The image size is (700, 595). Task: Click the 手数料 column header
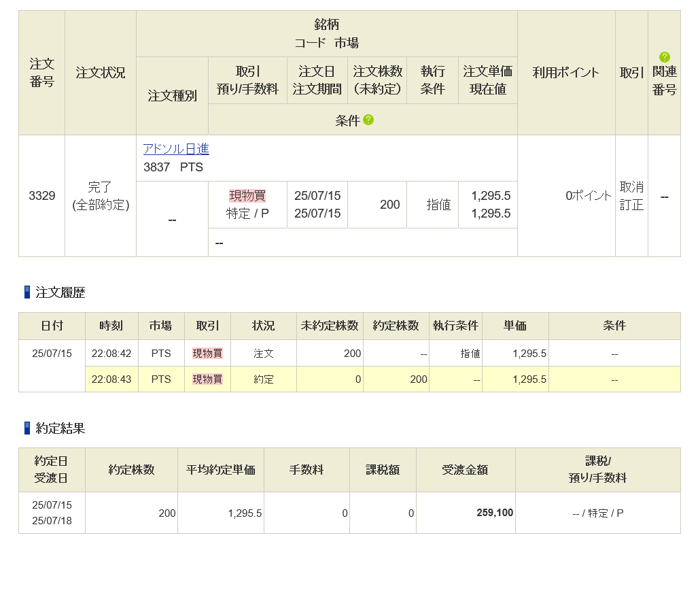click(x=307, y=470)
